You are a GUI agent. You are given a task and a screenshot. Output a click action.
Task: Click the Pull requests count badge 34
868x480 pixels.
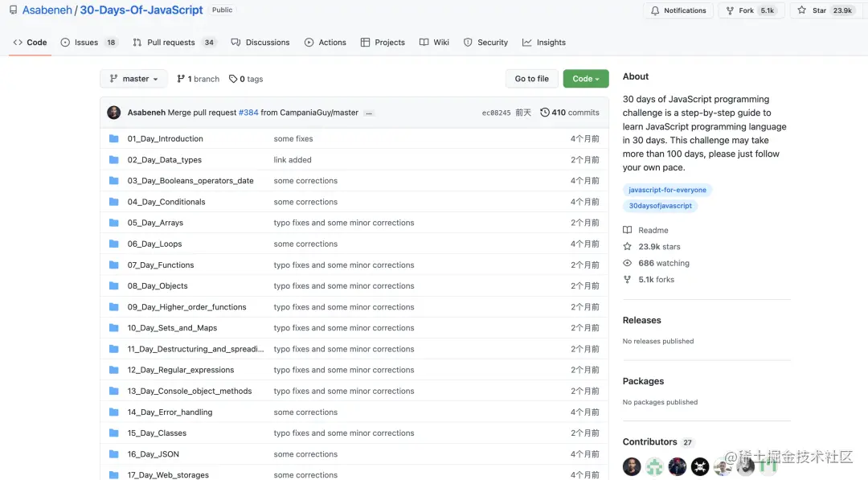coord(209,43)
